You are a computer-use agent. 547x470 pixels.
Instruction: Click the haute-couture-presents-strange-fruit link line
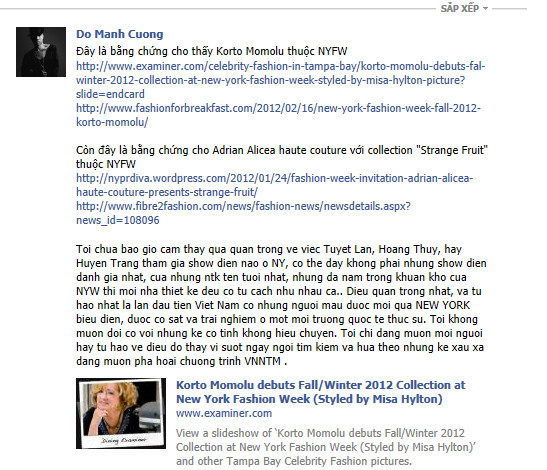coord(167,192)
